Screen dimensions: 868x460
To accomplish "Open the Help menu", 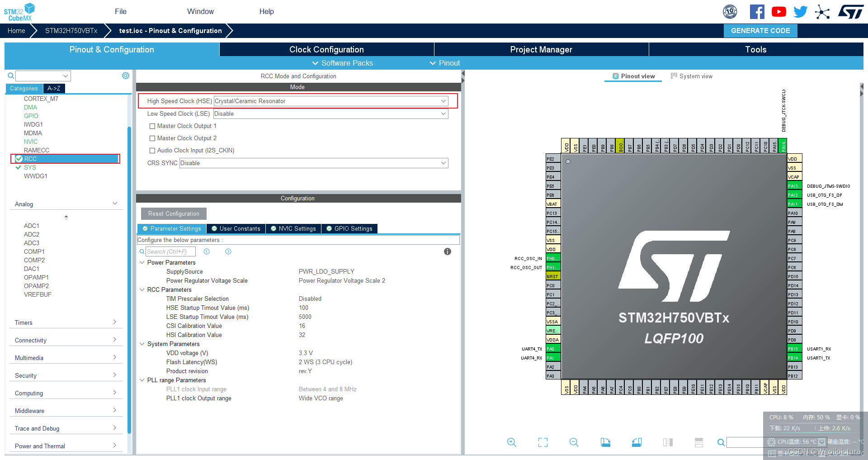I will 267,12.
